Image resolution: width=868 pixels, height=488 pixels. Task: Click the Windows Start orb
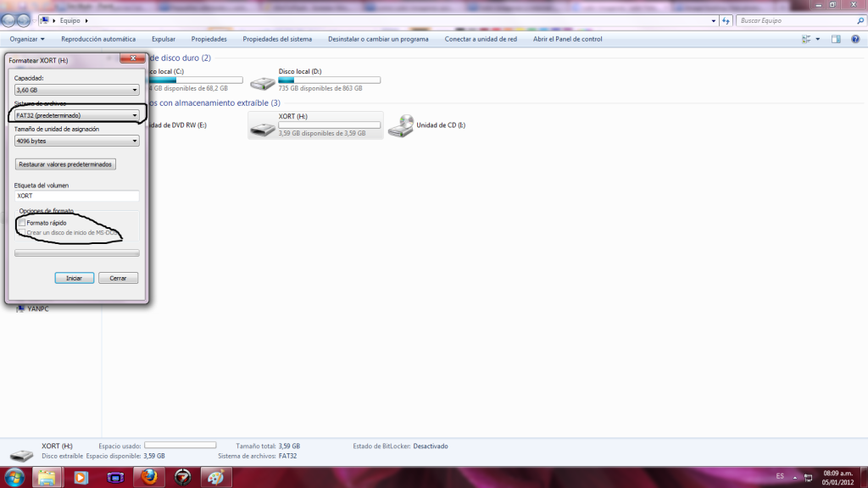14,477
